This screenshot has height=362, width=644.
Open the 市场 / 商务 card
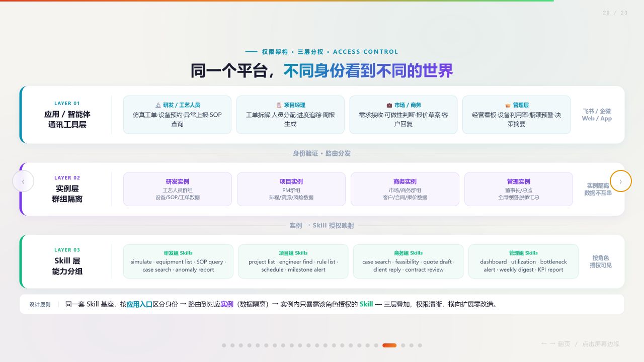click(404, 115)
